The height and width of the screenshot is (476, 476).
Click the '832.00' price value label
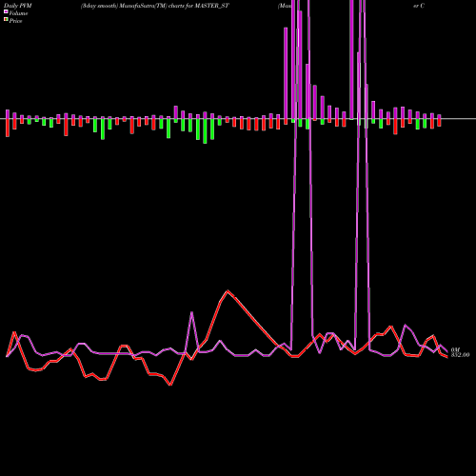tap(460, 355)
